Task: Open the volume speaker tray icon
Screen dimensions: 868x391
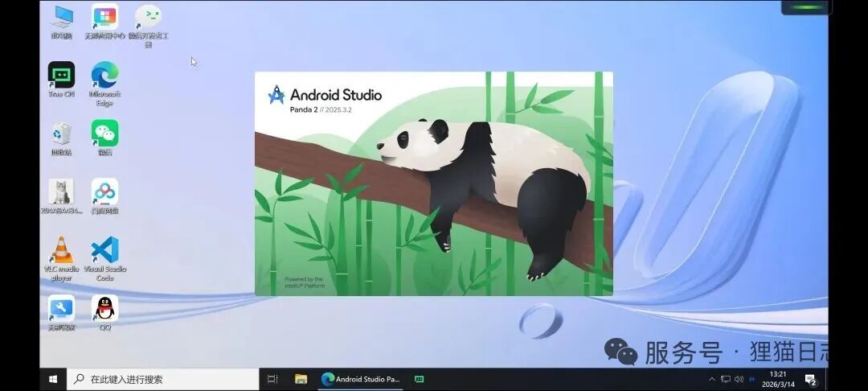Action: click(x=739, y=380)
